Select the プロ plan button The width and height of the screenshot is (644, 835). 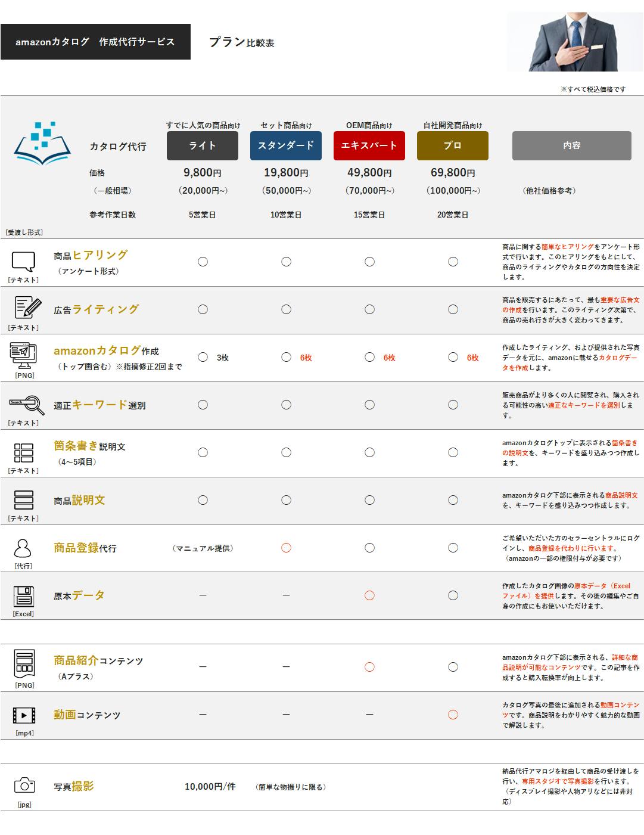[x=453, y=146]
